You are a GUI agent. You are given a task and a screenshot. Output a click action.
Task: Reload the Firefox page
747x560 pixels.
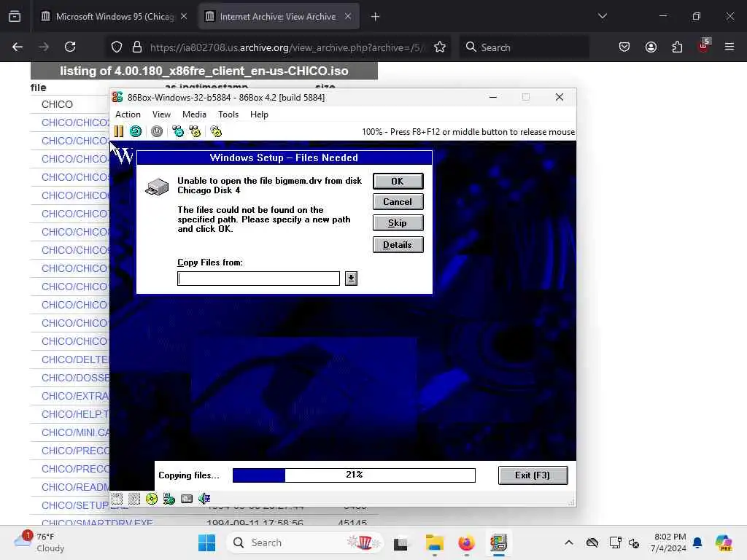[70, 47]
